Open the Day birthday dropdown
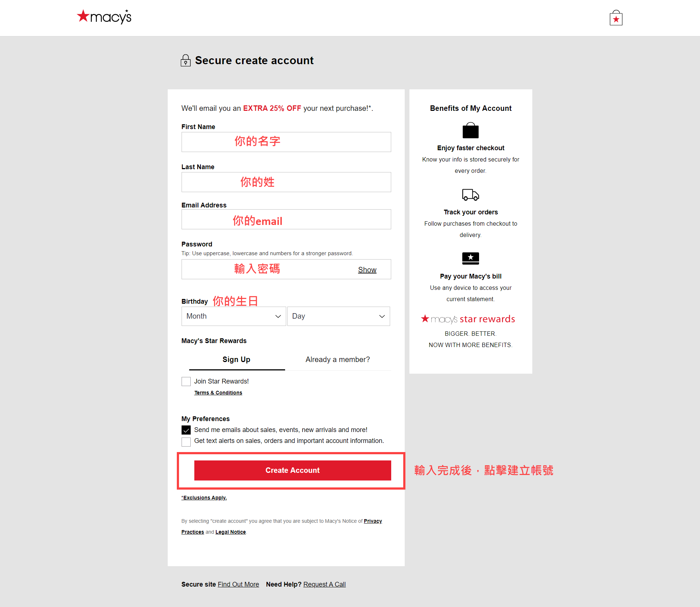This screenshot has height=607, width=700. point(338,316)
